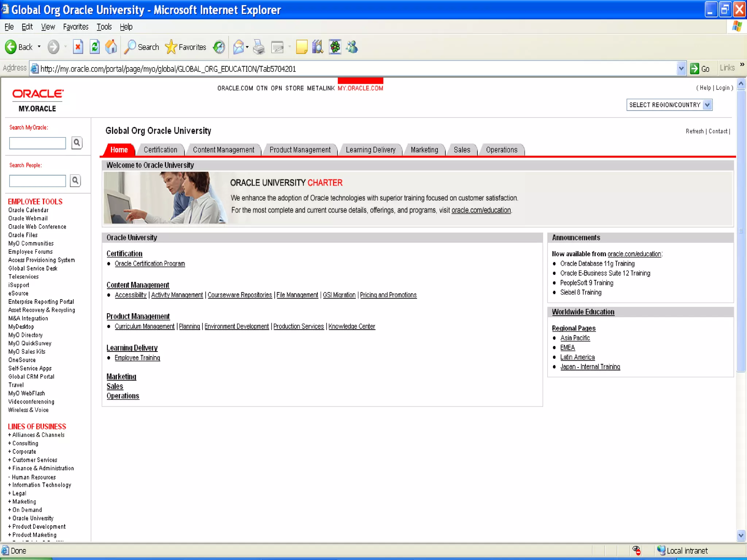Open the address bar history dropdown

point(681,69)
